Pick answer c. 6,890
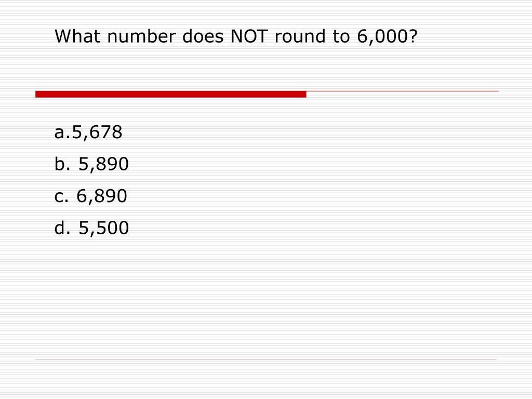532x399 pixels. point(90,196)
